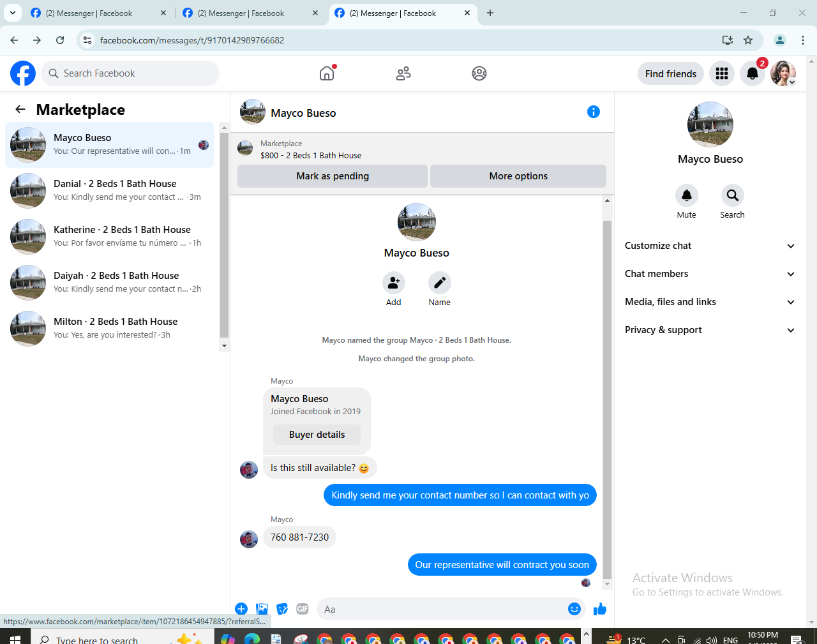The width and height of the screenshot is (817, 644).
Task: Click the 760 881-7230 phone number message
Action: 299,537
